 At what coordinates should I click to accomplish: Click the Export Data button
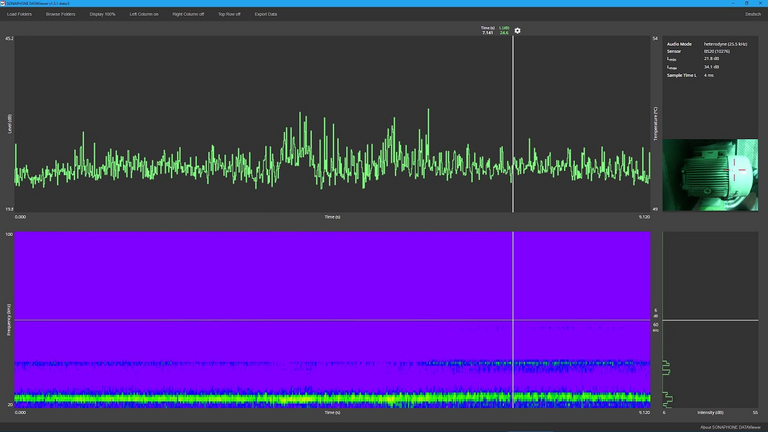pos(266,14)
